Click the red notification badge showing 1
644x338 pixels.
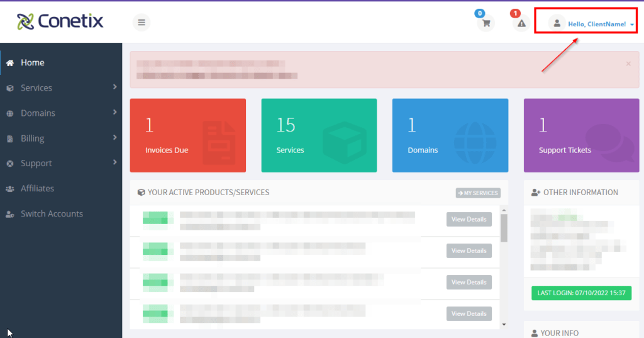515,13
